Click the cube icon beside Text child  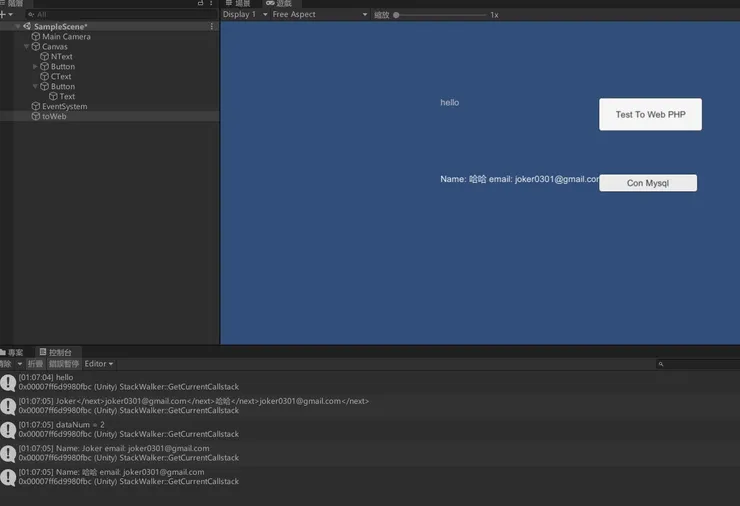[x=53, y=96]
